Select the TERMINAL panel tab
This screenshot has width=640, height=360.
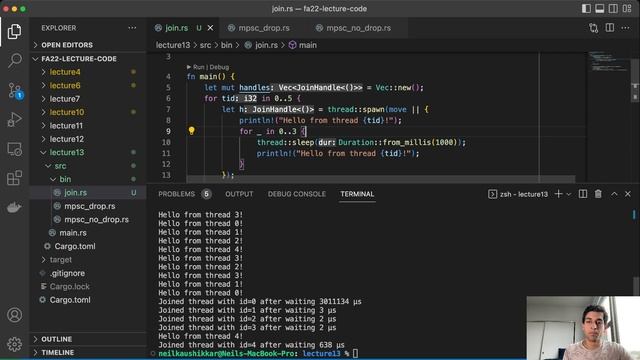(357, 194)
